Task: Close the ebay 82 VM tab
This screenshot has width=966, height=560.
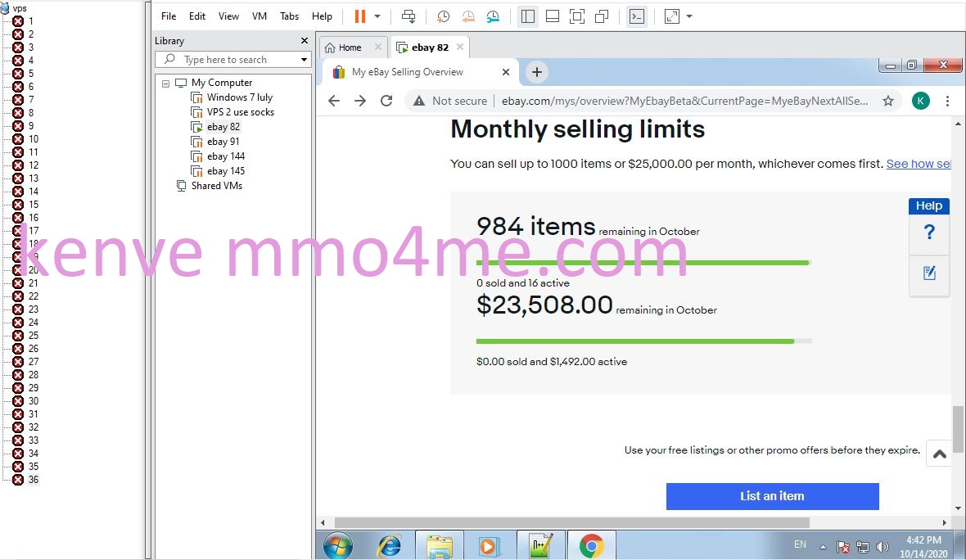Action: pyautogui.click(x=459, y=47)
